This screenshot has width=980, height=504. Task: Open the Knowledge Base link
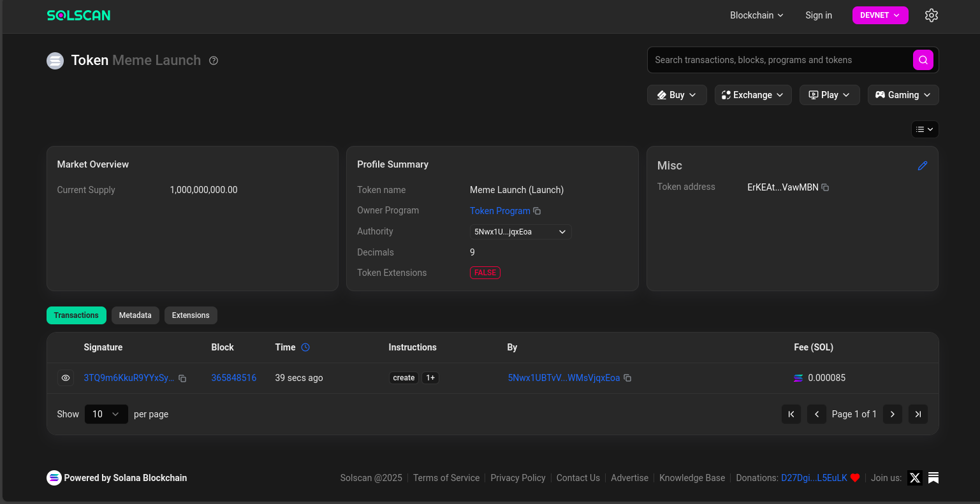point(692,478)
